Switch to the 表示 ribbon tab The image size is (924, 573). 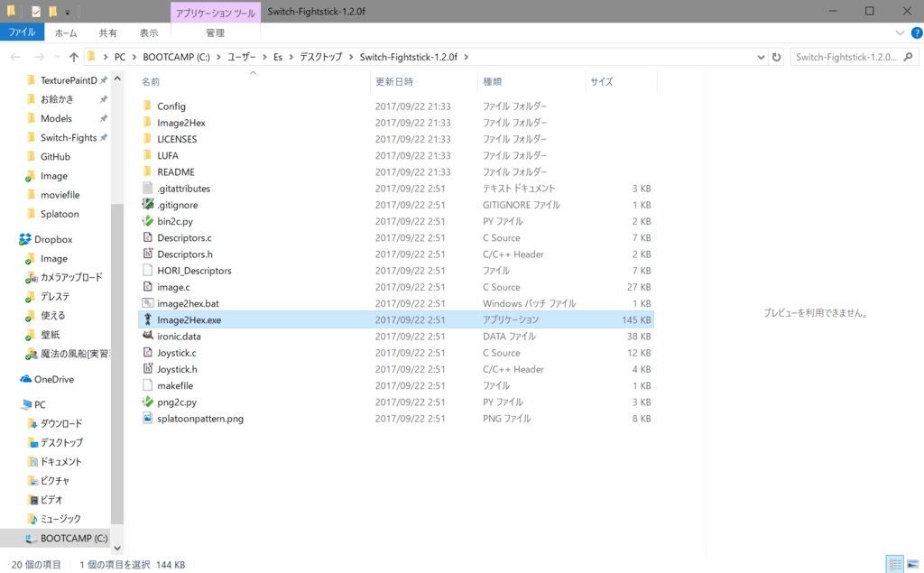(149, 33)
